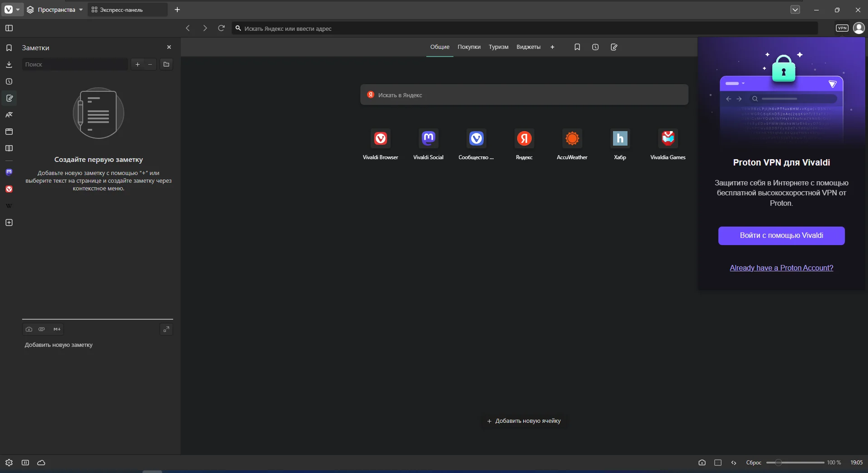Open the Vivaldi main menu icon
This screenshot has width=868, height=473.
pyautogui.click(x=9, y=9)
